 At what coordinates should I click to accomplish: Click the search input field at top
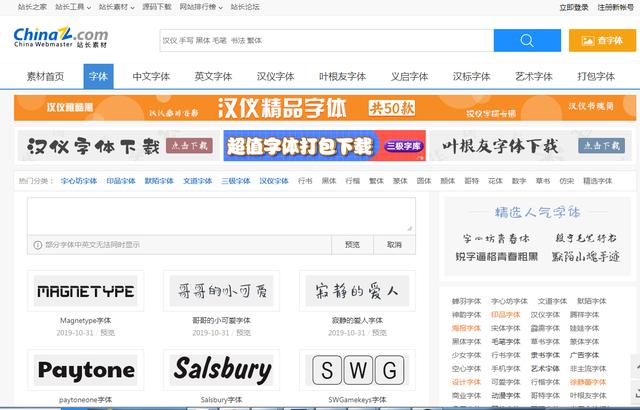[x=324, y=40]
